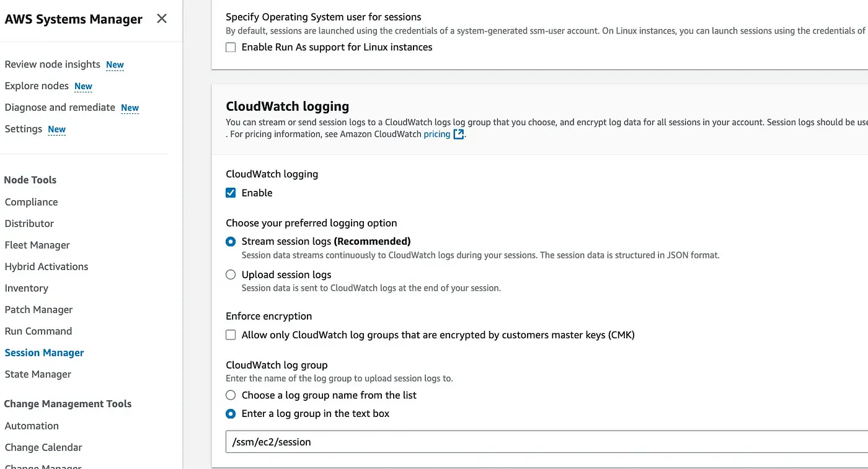Enable Run As support for Linux instances
This screenshot has height=469, width=868.
[230, 46]
